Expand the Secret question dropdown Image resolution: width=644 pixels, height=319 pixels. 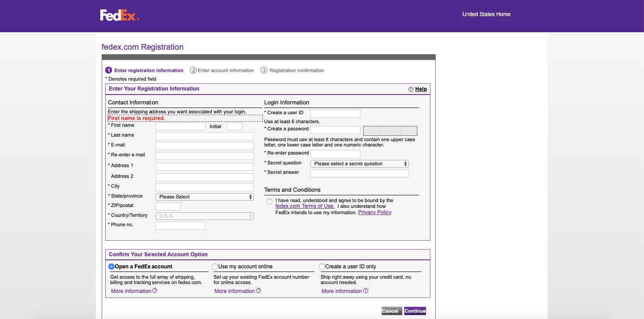coord(359,164)
